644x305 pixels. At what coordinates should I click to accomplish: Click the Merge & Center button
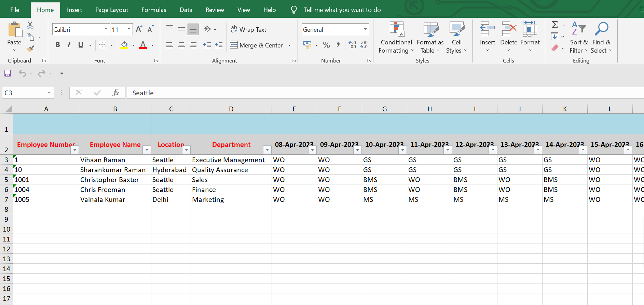click(257, 45)
